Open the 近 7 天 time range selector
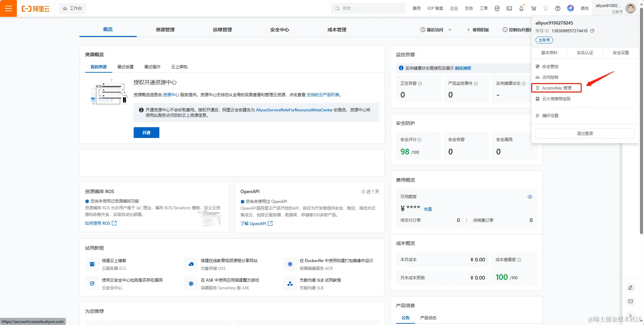 [x=370, y=191]
